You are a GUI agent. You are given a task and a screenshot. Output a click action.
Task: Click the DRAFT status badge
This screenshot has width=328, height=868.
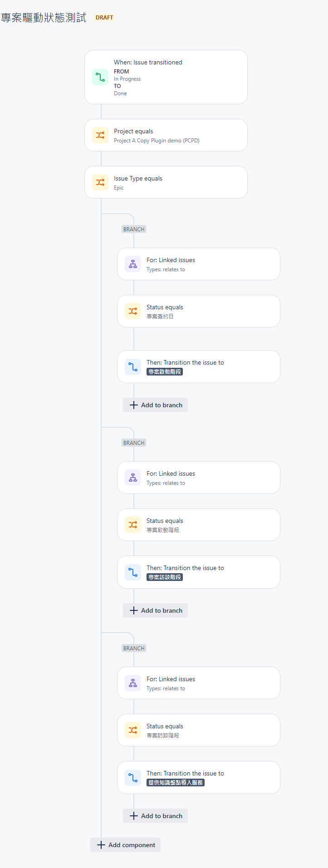[104, 18]
